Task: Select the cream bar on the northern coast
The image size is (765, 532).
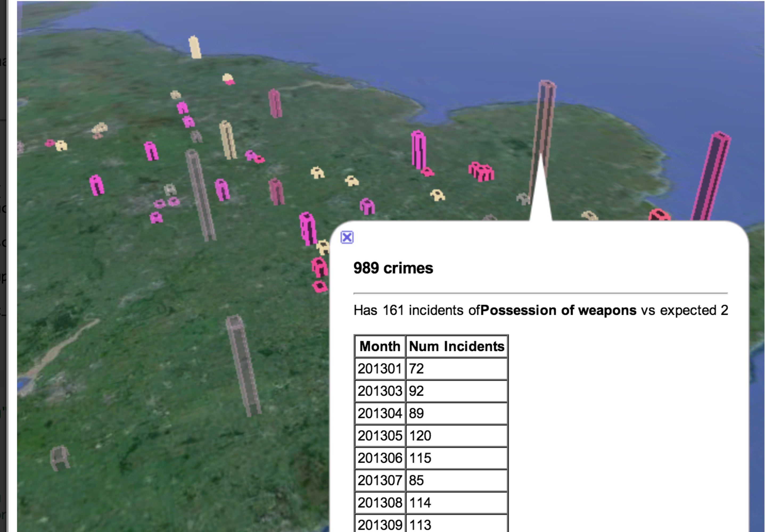Action: coord(195,47)
